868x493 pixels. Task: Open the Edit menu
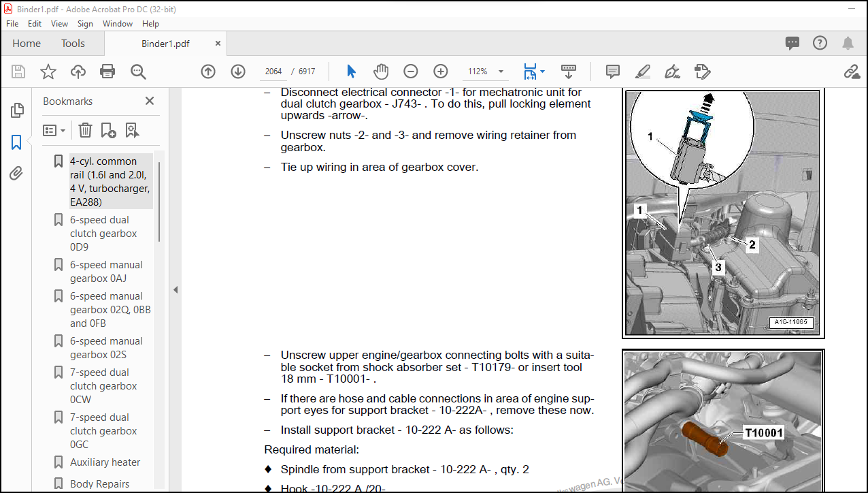35,23
